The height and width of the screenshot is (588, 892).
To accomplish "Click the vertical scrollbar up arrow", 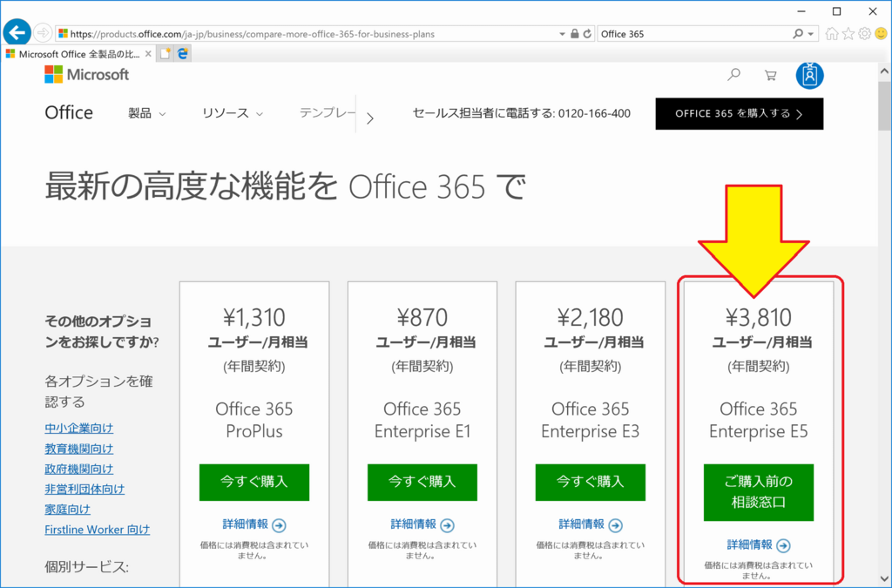I will (x=884, y=71).
